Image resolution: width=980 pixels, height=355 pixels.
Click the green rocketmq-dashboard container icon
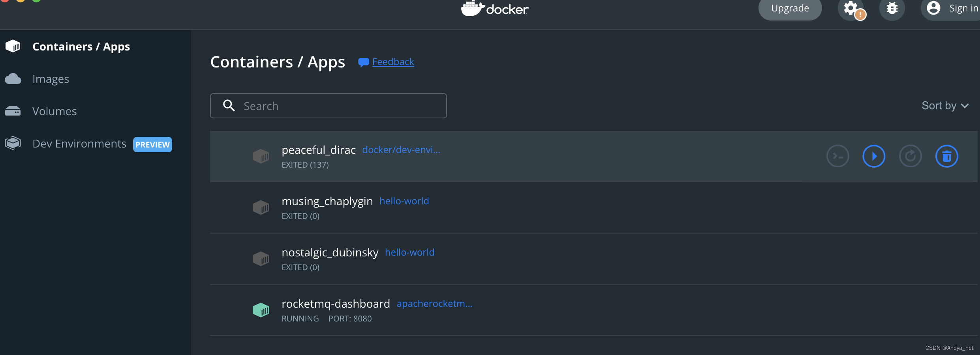tap(261, 310)
